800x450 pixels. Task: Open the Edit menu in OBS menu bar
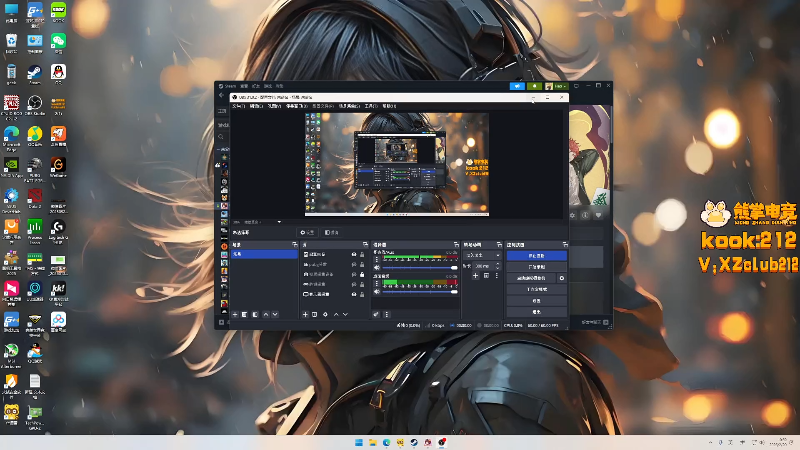(256, 106)
